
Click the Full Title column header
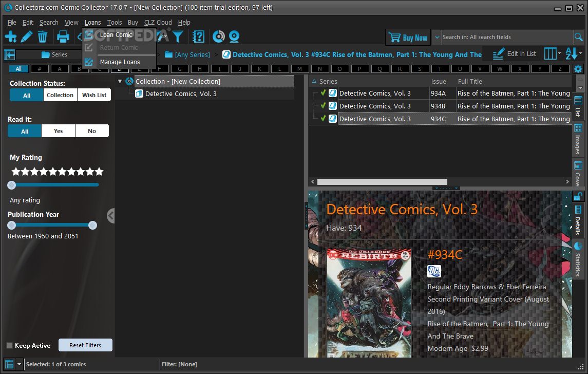point(470,81)
